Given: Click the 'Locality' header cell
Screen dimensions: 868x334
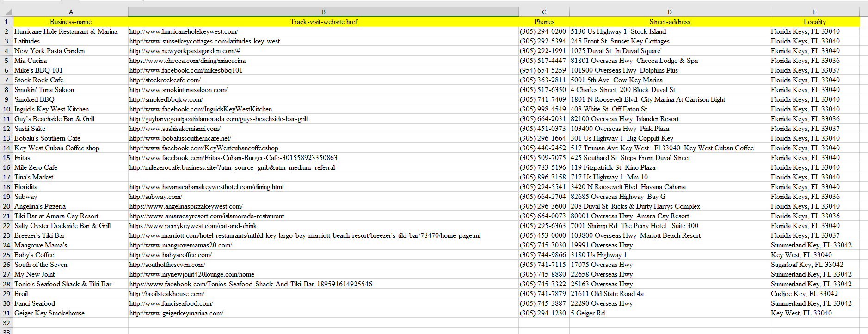Looking at the screenshot, I should (x=814, y=22).
